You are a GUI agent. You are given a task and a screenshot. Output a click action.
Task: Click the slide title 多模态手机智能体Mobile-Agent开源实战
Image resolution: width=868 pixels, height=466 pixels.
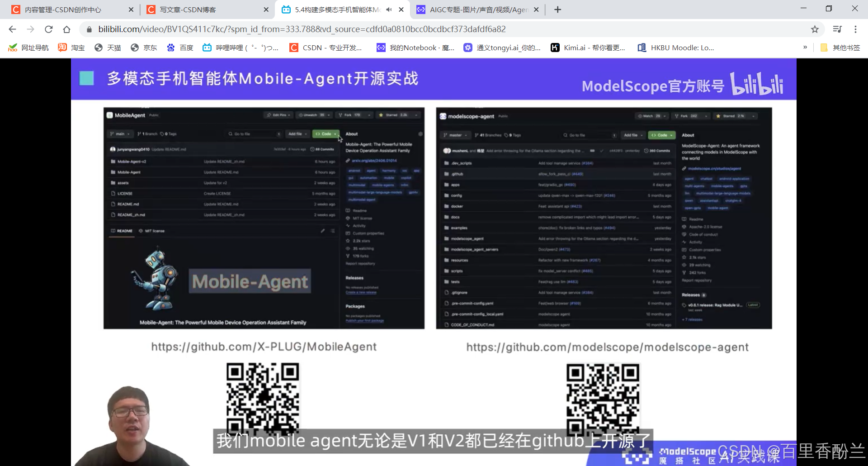[x=263, y=78]
